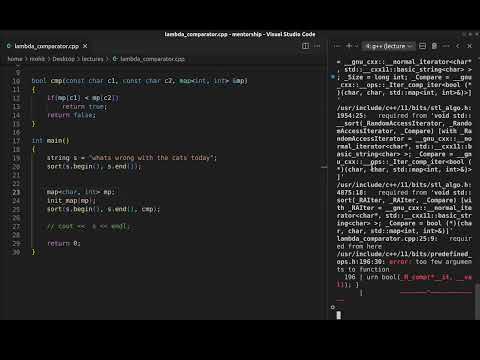
Task: Click red 'error:' text in terminal
Action: [400, 262]
